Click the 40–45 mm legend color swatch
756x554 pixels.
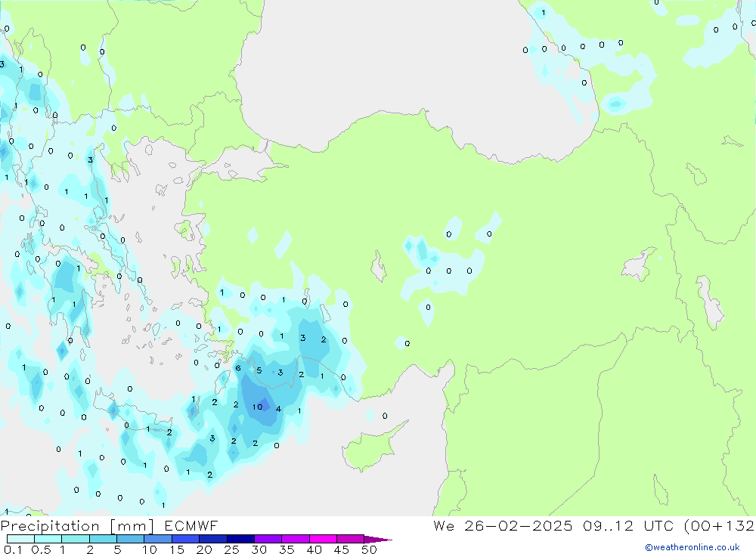coord(323,539)
